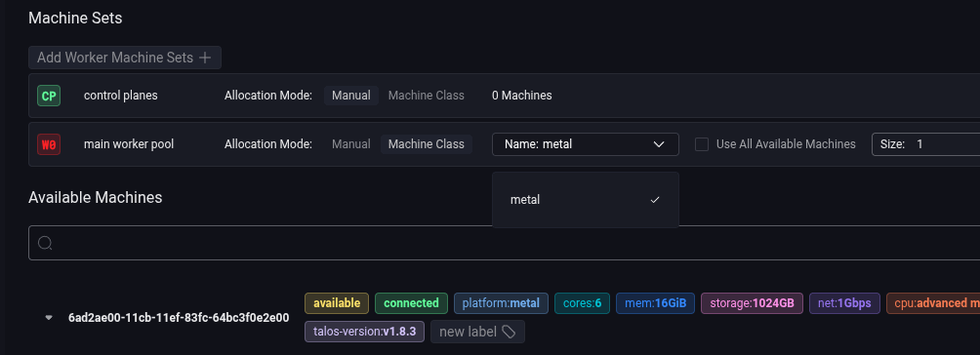Click the dropdown chevron next to metal

click(659, 144)
